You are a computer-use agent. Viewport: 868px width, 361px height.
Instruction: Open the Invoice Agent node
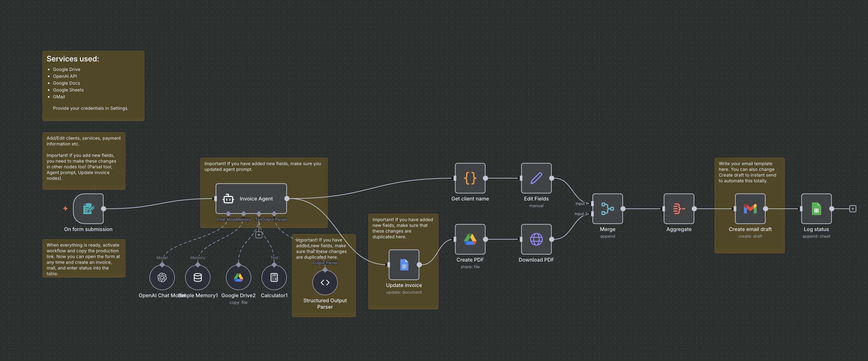click(x=251, y=199)
